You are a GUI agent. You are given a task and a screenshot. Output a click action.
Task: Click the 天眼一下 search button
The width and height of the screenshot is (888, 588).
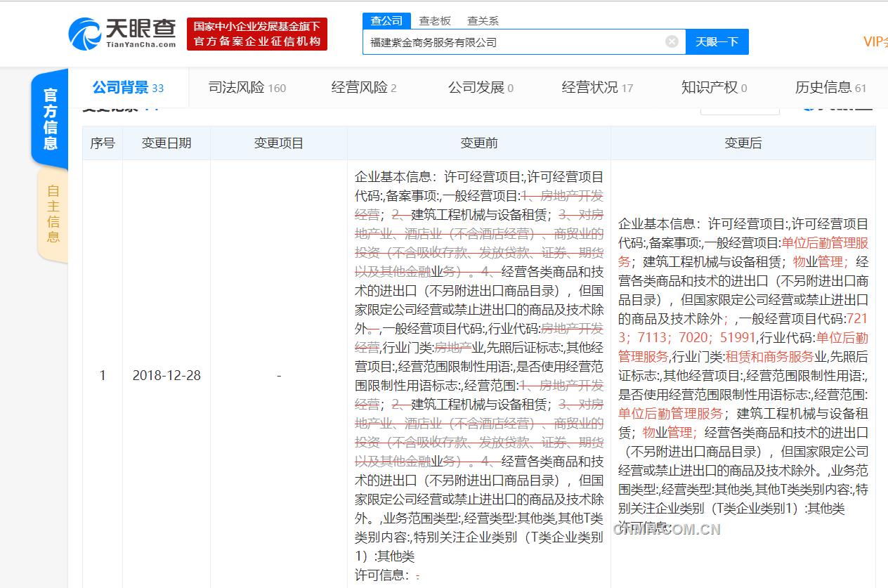tap(717, 41)
